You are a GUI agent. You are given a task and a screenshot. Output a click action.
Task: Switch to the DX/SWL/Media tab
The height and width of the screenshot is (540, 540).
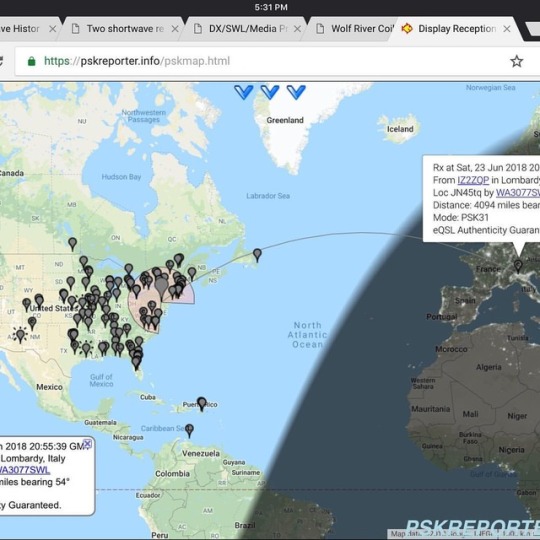tap(248, 29)
